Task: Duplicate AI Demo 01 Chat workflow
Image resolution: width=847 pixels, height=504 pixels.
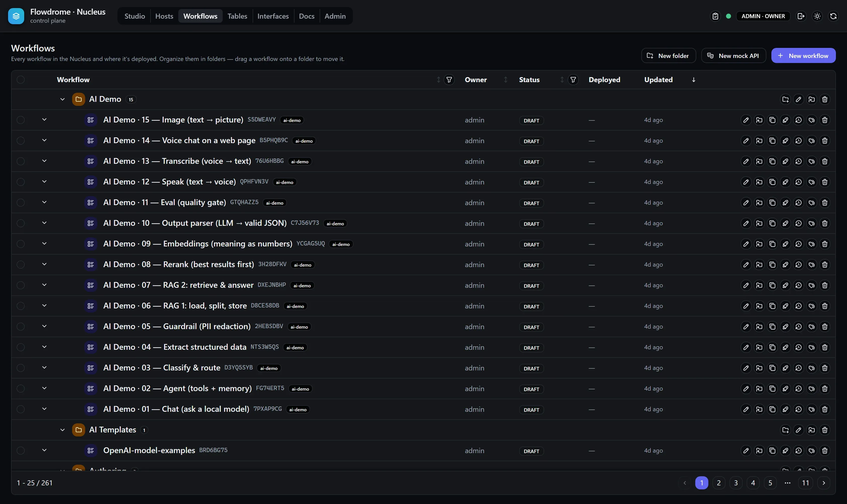Action: tap(772, 409)
